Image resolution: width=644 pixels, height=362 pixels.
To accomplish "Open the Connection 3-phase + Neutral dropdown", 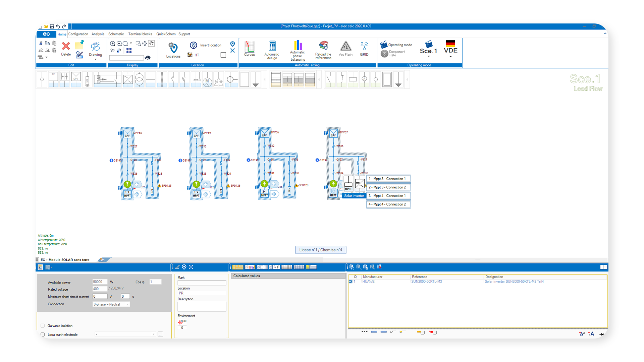I will pyautogui.click(x=111, y=304).
